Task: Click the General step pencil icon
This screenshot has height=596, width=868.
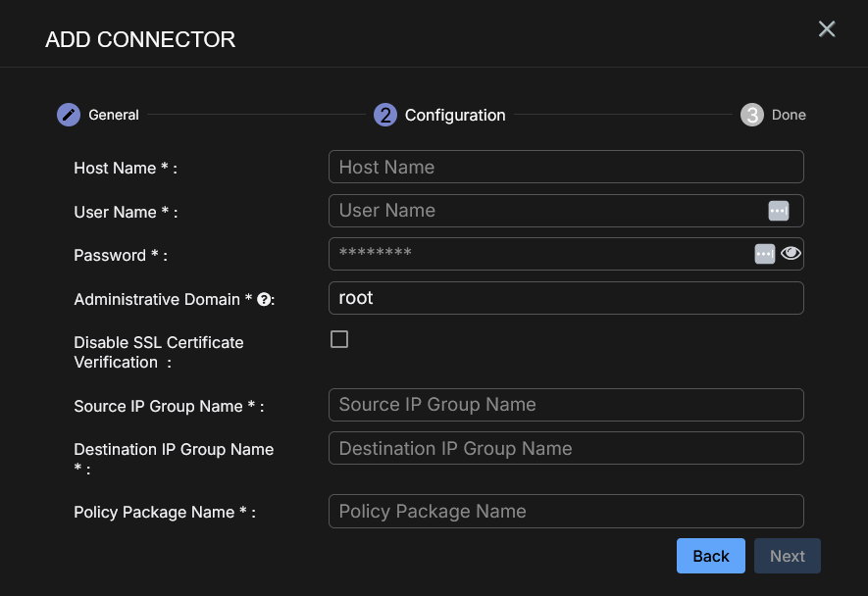Action: tap(68, 115)
